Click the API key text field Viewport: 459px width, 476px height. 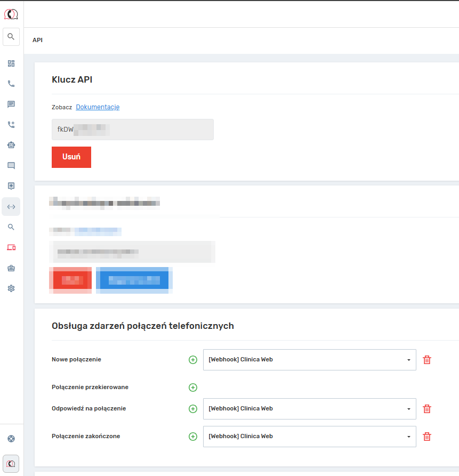coord(132,130)
